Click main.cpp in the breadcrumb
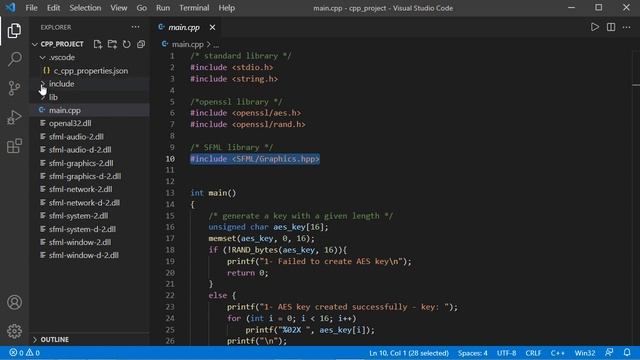This screenshot has height=360, width=640. click(187, 44)
